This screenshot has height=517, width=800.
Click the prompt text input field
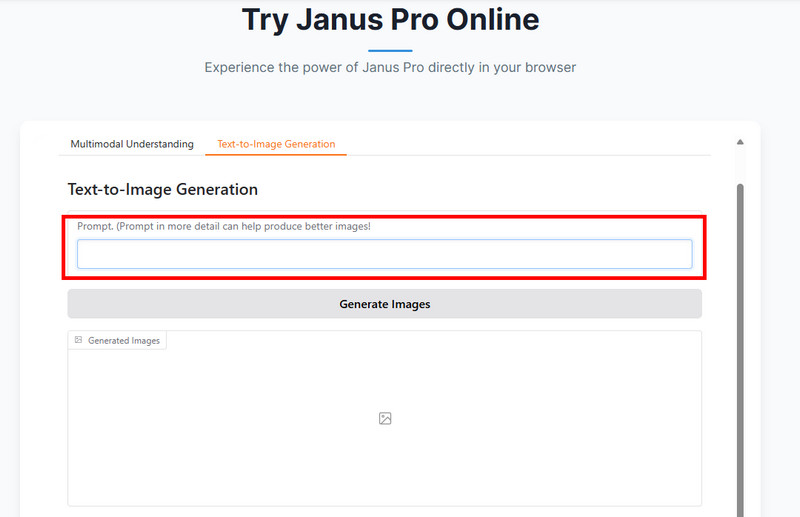tap(385, 254)
